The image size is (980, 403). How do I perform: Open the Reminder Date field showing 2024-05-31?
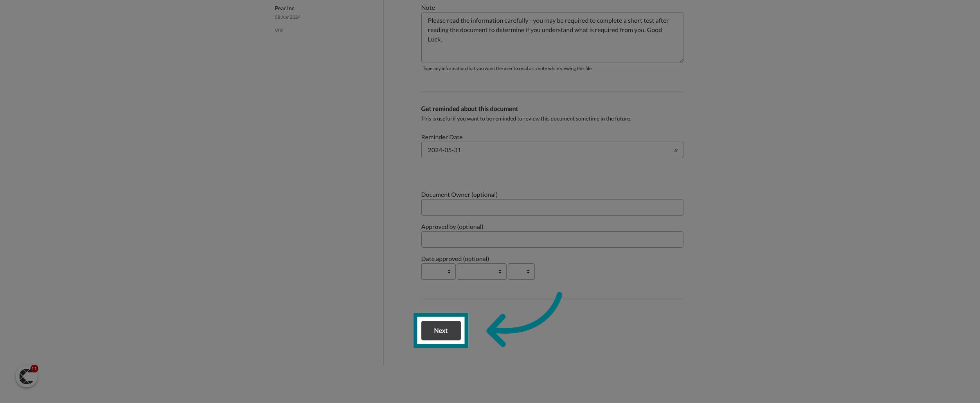coord(552,150)
